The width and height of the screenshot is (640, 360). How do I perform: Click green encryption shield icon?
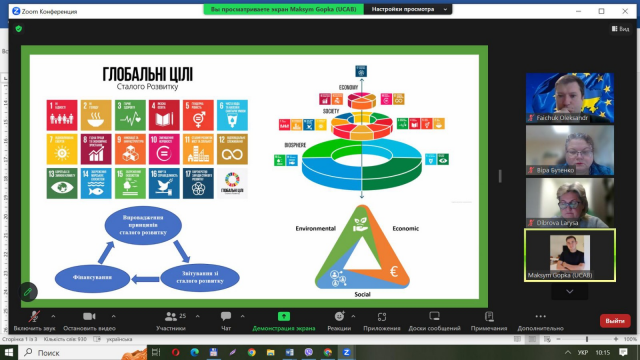click(18, 29)
